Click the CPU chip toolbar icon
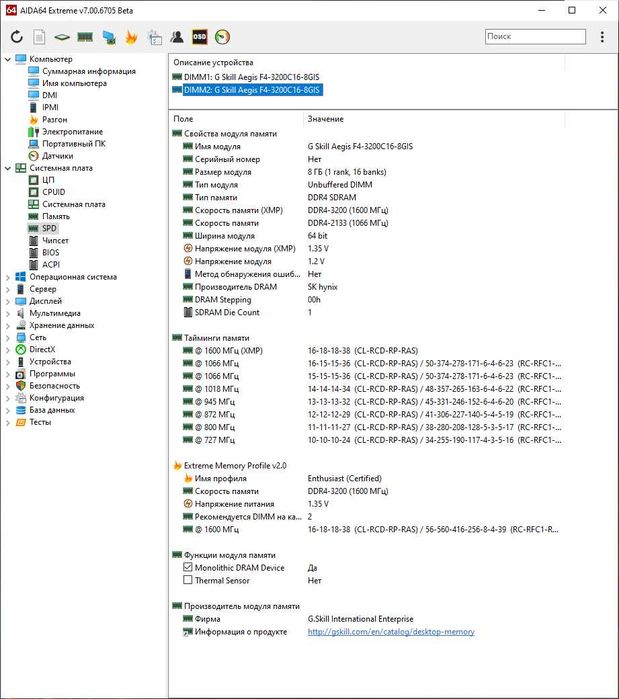The width and height of the screenshot is (619, 699). pos(62,37)
